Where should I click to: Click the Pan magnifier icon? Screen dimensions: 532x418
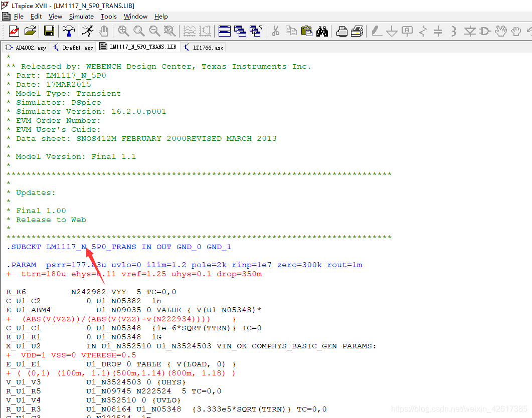pos(139,31)
